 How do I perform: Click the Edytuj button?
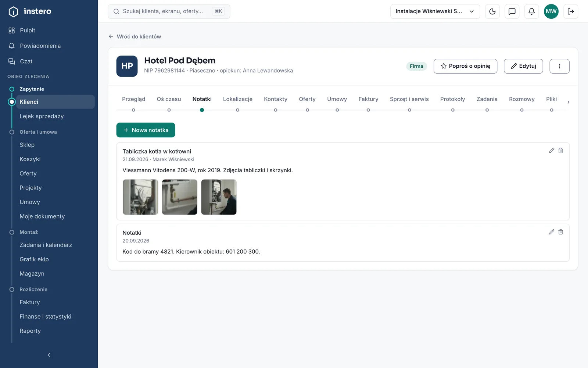click(523, 66)
